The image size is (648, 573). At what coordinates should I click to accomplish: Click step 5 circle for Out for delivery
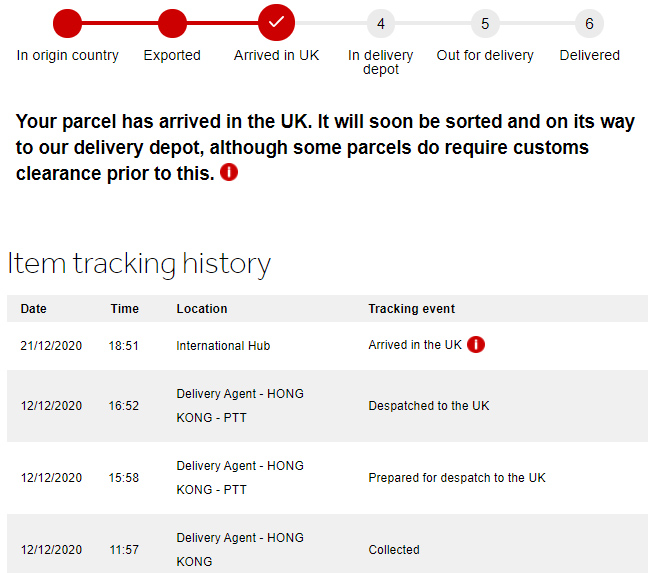pyautogui.click(x=485, y=23)
